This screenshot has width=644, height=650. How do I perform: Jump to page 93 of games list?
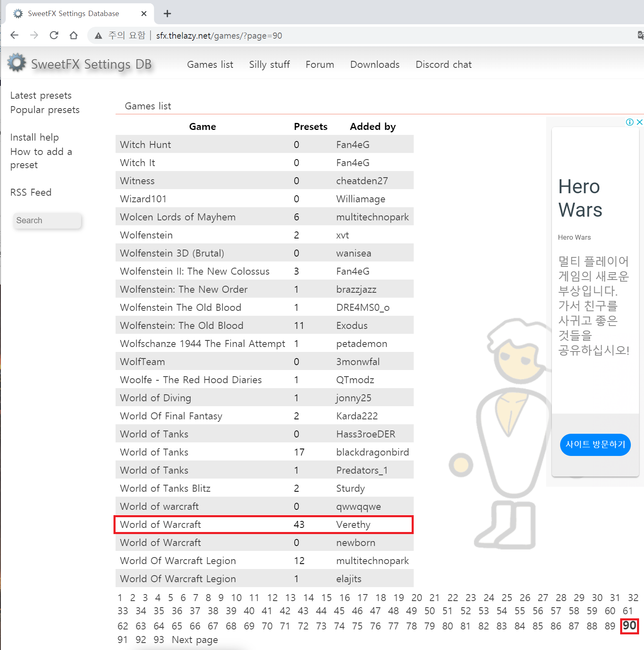pos(159,640)
